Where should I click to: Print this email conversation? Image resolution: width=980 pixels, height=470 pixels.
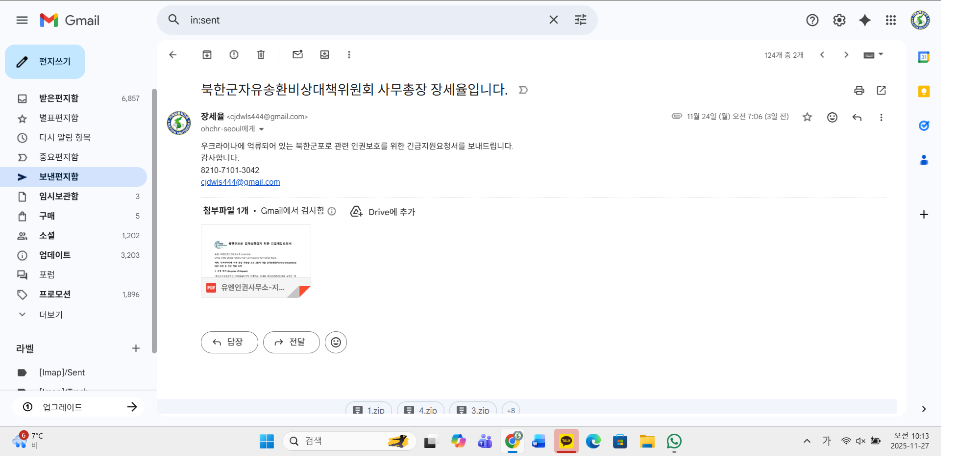click(x=859, y=90)
